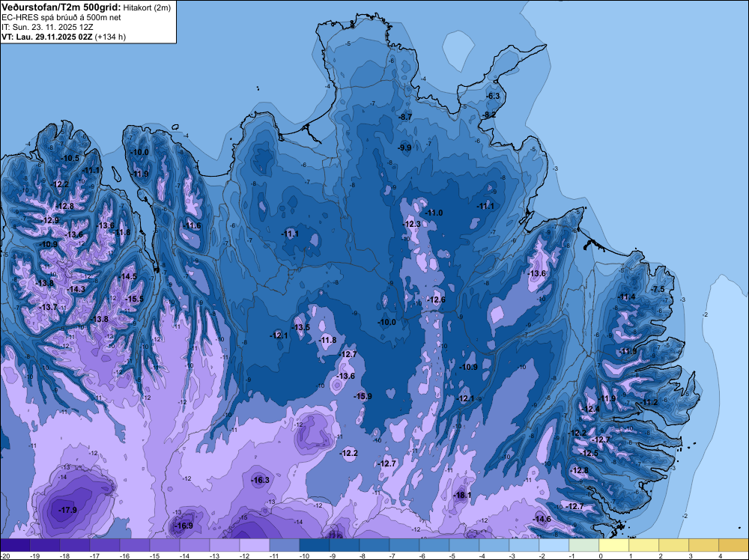749x560 pixels.
Task: Click the '-16.9' temperature label
Action: [x=184, y=526]
